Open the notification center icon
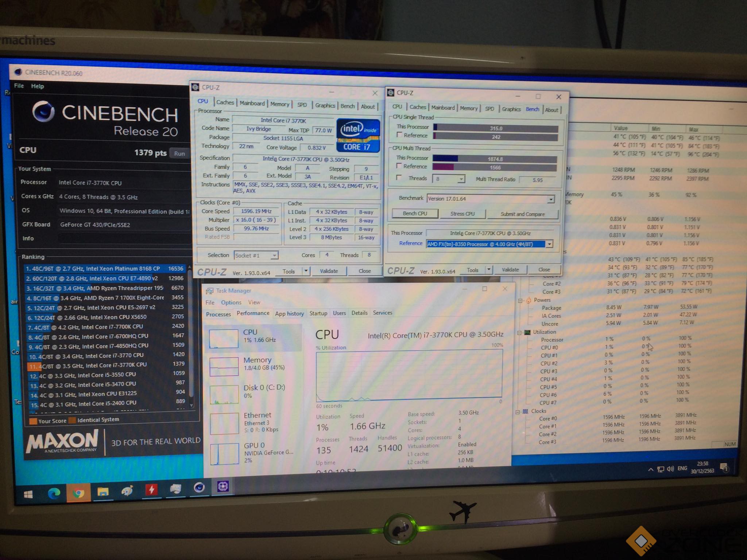747x560 pixels. (724, 467)
